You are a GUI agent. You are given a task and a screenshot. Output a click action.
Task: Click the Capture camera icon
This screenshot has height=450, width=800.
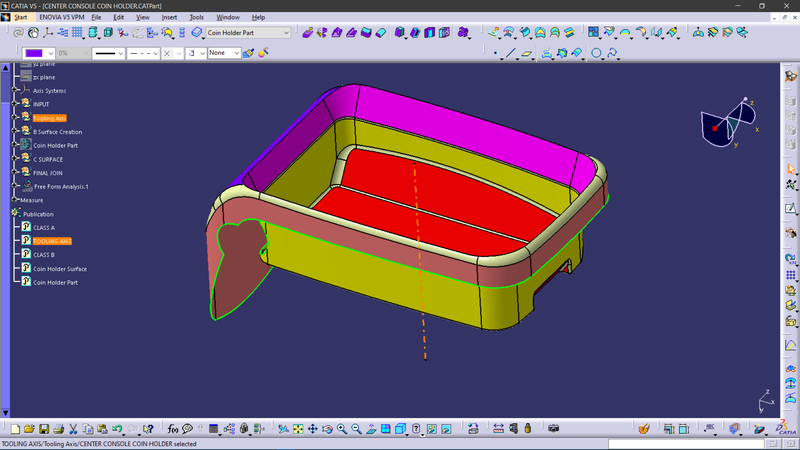coord(554,429)
